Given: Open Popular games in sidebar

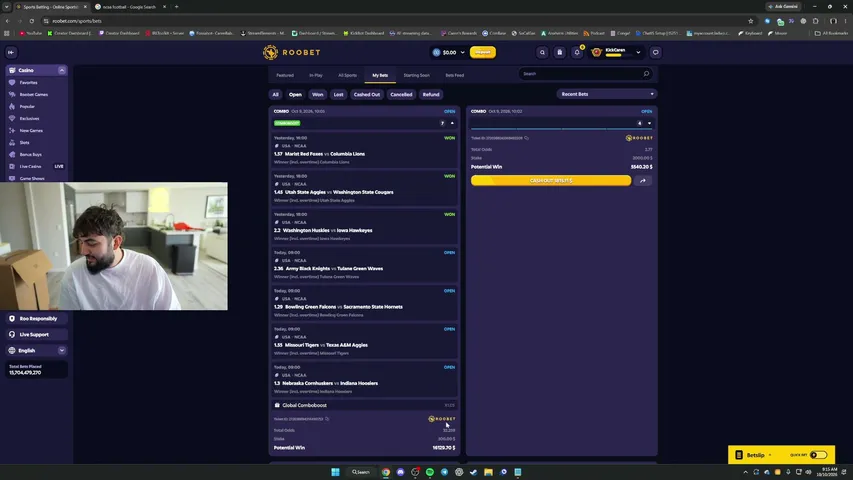Looking at the screenshot, I should coord(27,107).
